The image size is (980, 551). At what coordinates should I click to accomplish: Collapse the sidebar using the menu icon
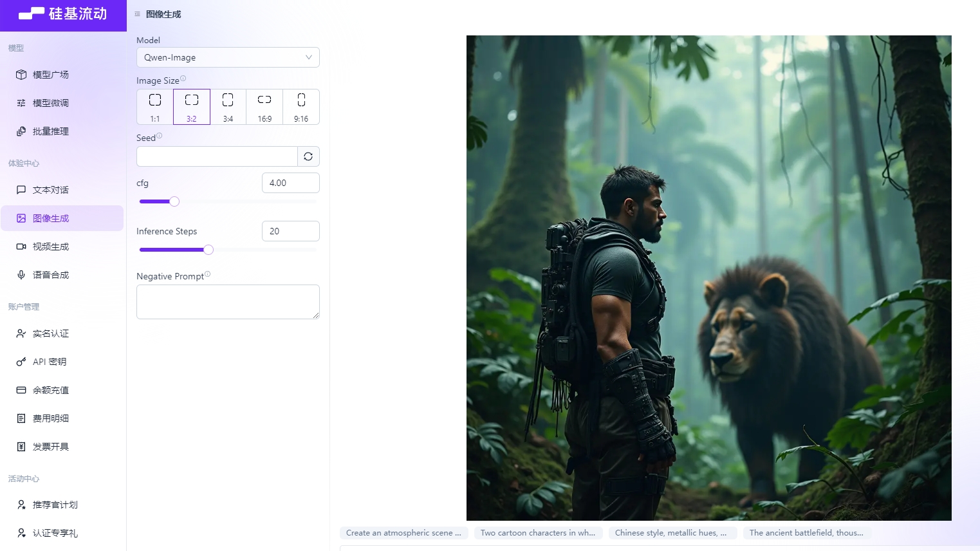137,14
